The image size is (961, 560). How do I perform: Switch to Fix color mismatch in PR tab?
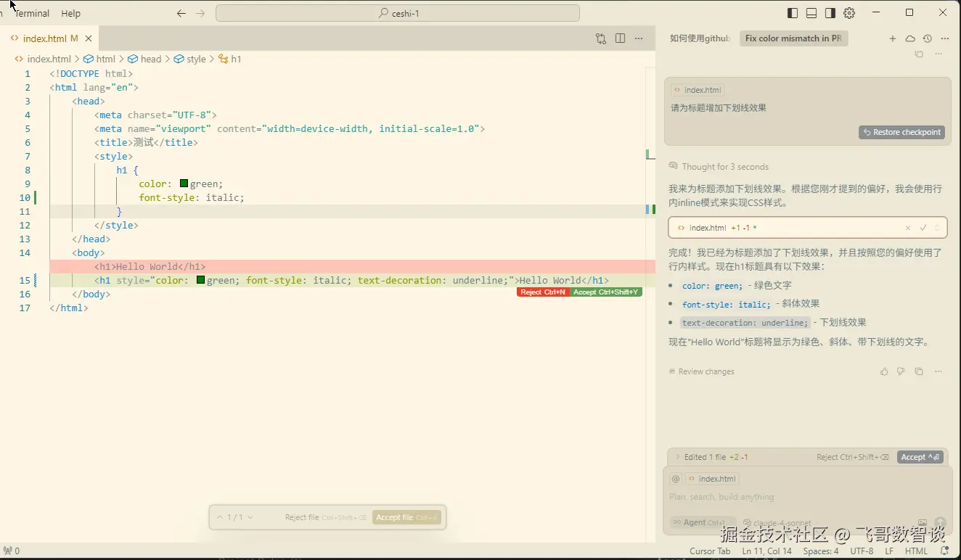(x=793, y=38)
